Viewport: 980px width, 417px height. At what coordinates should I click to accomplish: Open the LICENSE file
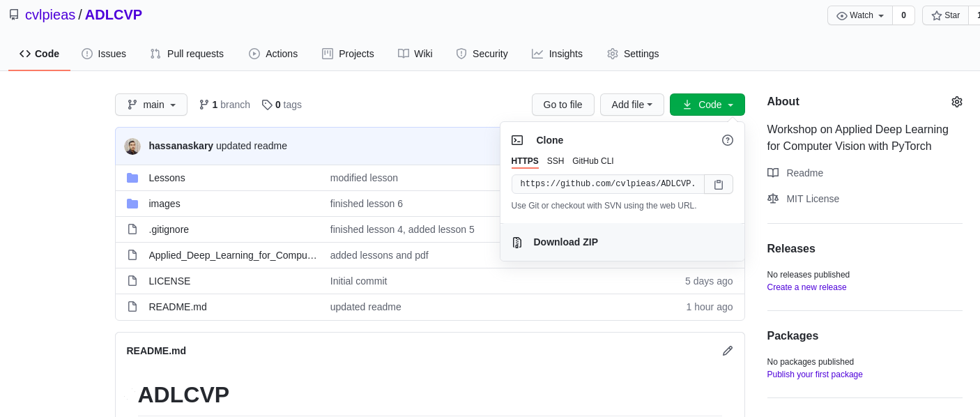[169, 281]
